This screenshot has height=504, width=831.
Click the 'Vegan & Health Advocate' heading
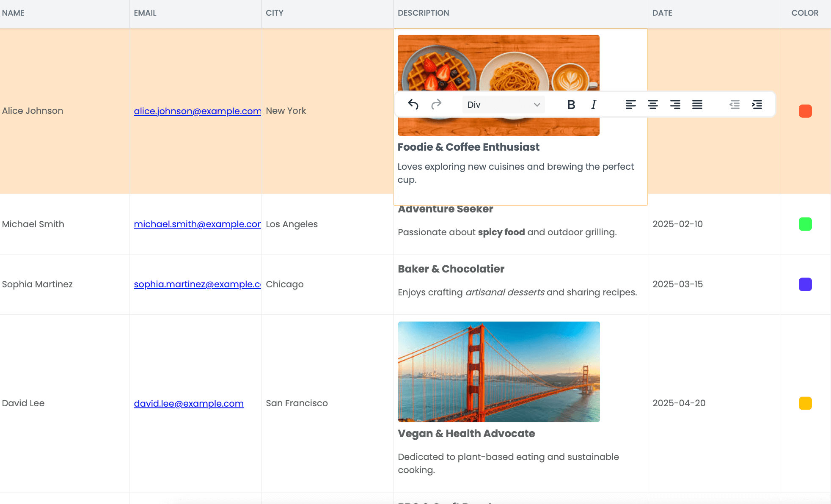pyautogui.click(x=466, y=433)
